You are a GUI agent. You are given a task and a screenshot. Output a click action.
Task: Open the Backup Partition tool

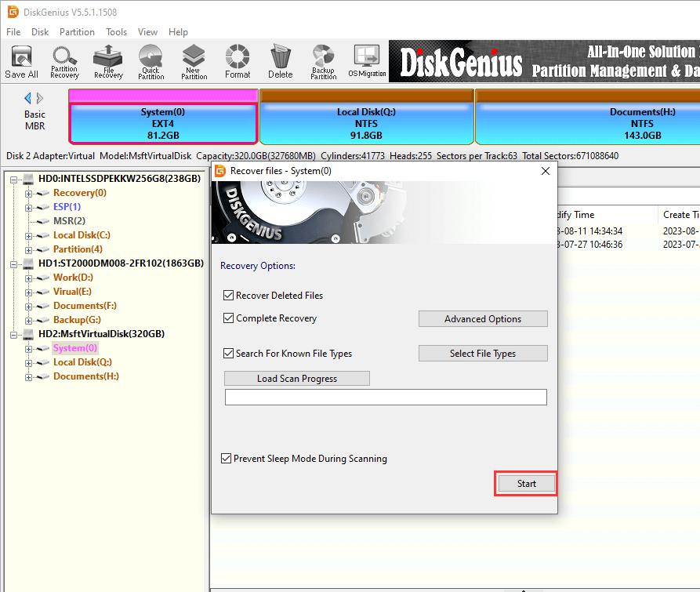(323, 62)
